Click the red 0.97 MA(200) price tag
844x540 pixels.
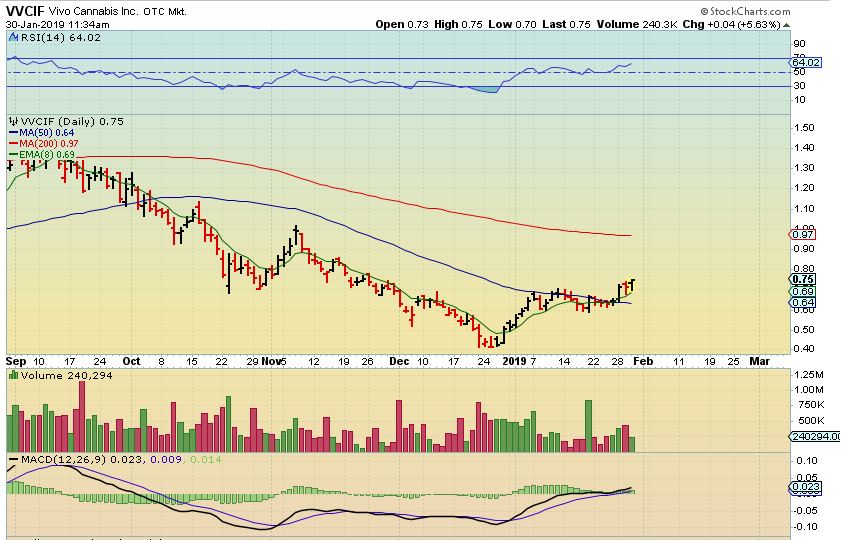click(x=803, y=235)
